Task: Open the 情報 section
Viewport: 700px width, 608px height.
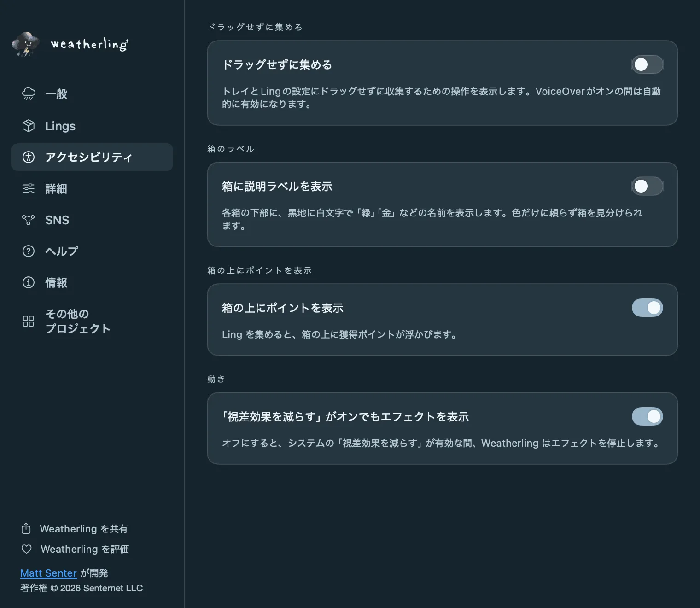Action: pyautogui.click(x=92, y=282)
